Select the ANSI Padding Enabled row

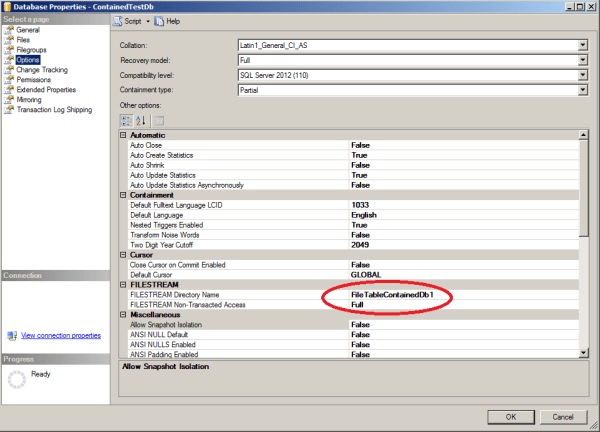(x=353, y=354)
